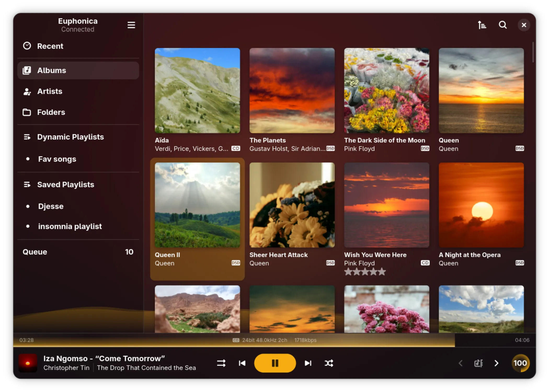The height and width of the screenshot is (392, 549).
Task: Select the Djesse playlist
Action: click(x=78, y=206)
